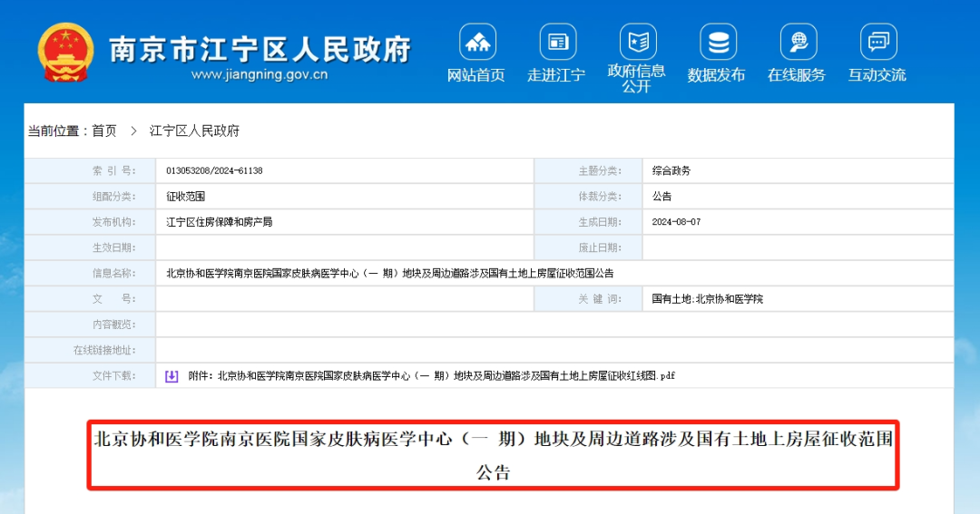Click the 公告 genre value

(661, 196)
